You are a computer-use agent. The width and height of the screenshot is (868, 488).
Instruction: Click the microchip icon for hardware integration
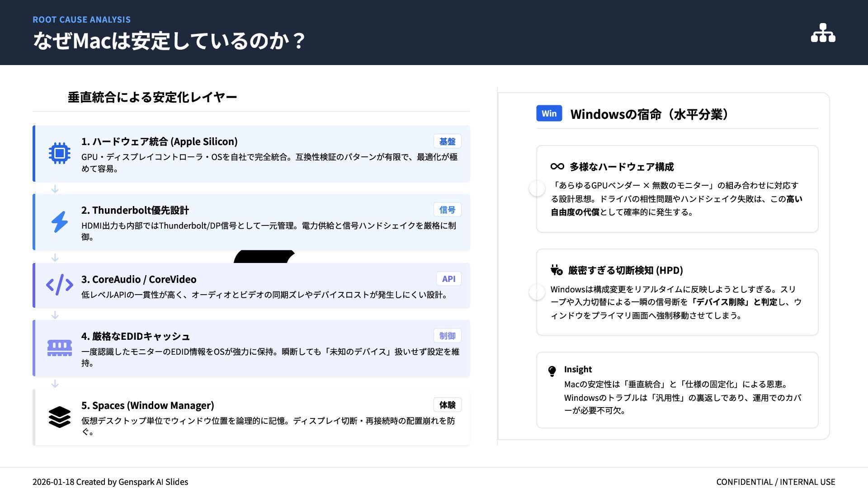(x=59, y=154)
